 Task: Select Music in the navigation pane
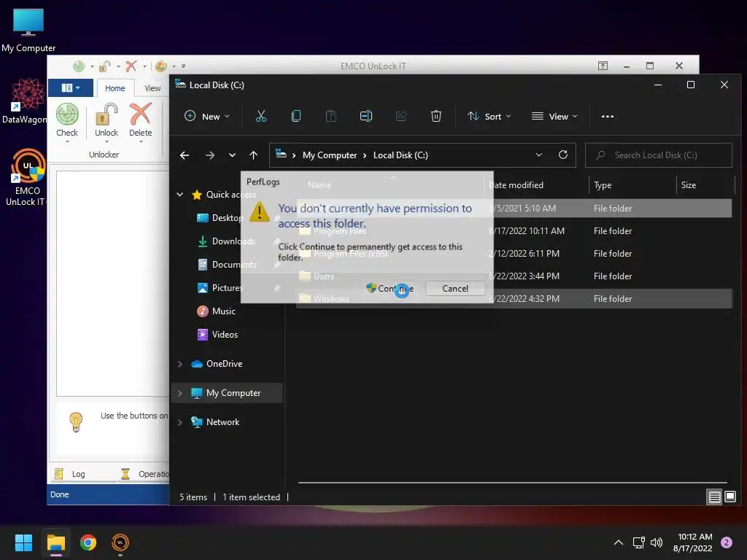pyautogui.click(x=217, y=311)
